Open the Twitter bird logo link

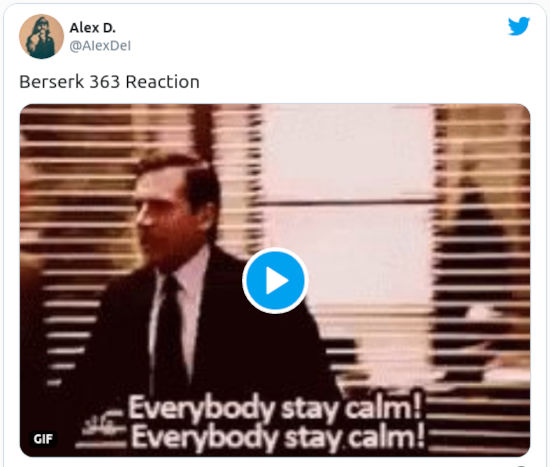519,26
